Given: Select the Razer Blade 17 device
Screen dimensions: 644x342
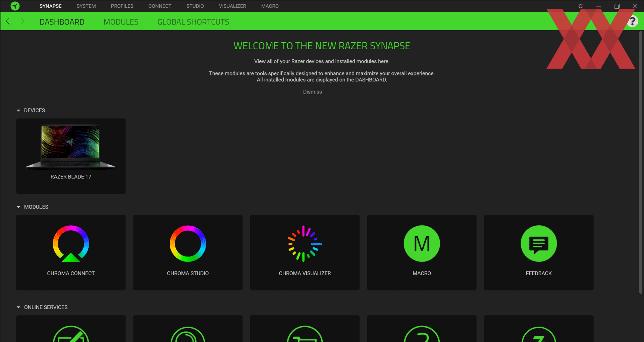Looking at the screenshot, I should click(x=71, y=156).
